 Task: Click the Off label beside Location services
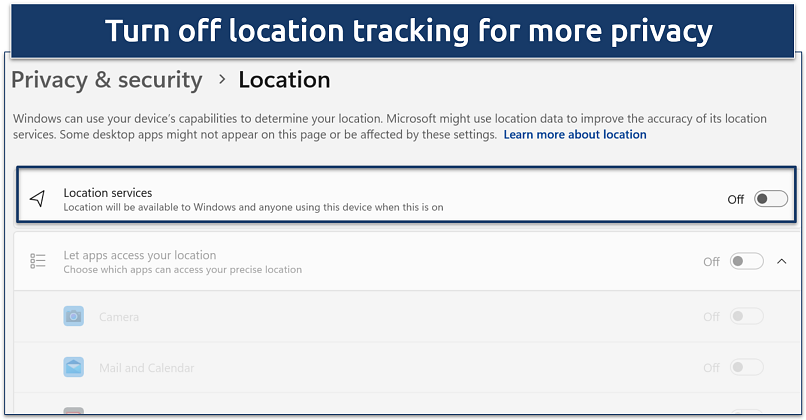coord(736,199)
